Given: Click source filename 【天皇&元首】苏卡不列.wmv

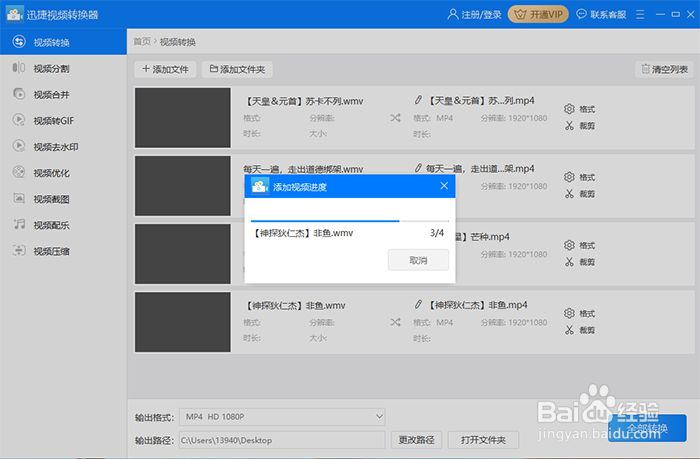Looking at the screenshot, I should click(x=304, y=101).
